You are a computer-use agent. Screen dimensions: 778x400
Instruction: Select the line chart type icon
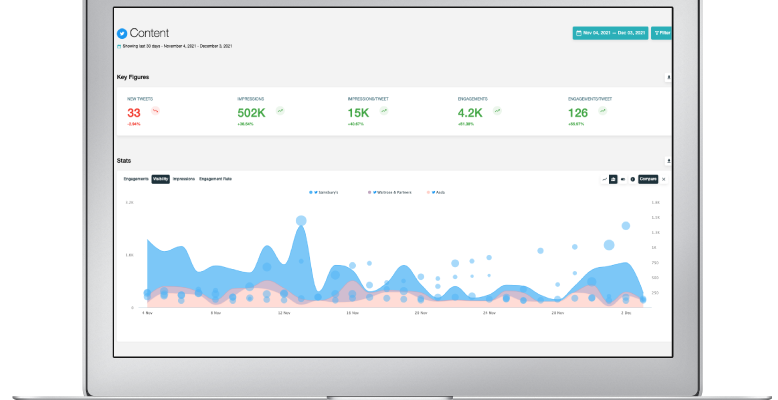coord(604,179)
